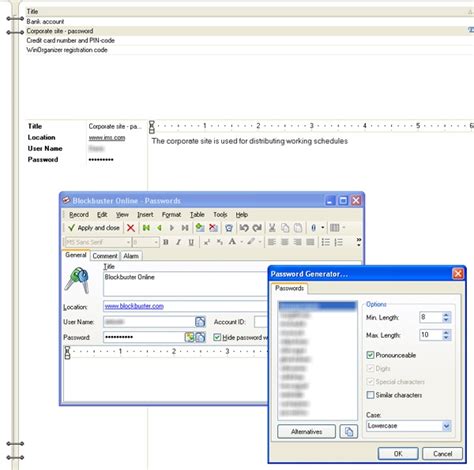Click the Redo icon

point(257,228)
